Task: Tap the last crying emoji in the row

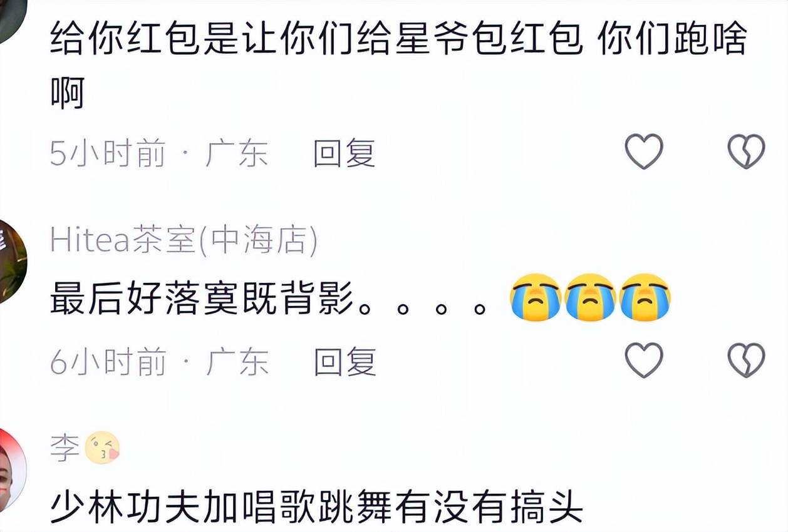Action: [x=645, y=297]
